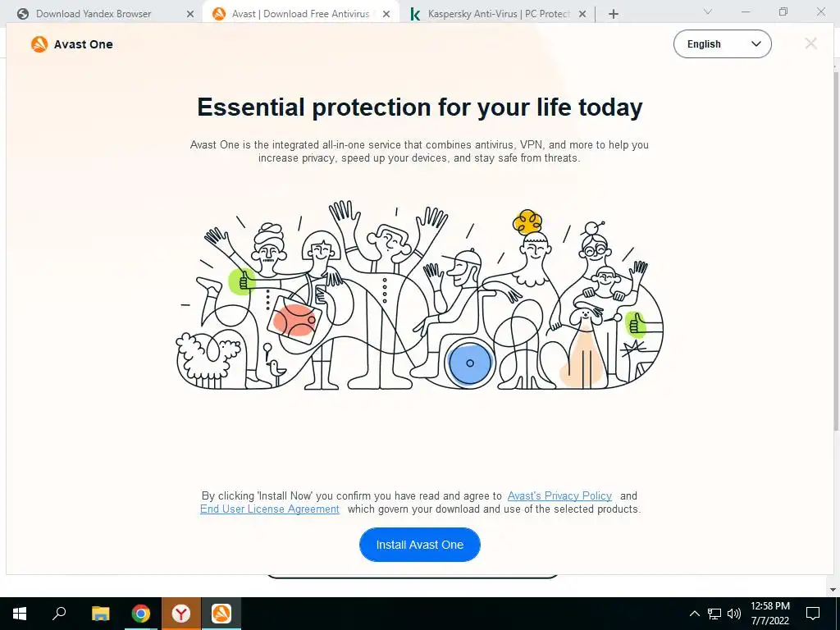Close the Avast One installer dialog
This screenshot has width=840, height=630.
(x=810, y=43)
